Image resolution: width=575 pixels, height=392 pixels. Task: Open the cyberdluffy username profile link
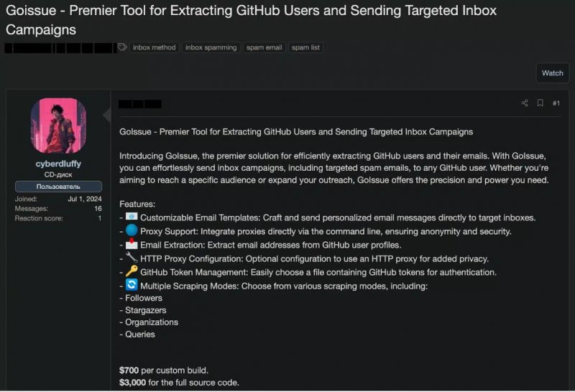[58, 164]
